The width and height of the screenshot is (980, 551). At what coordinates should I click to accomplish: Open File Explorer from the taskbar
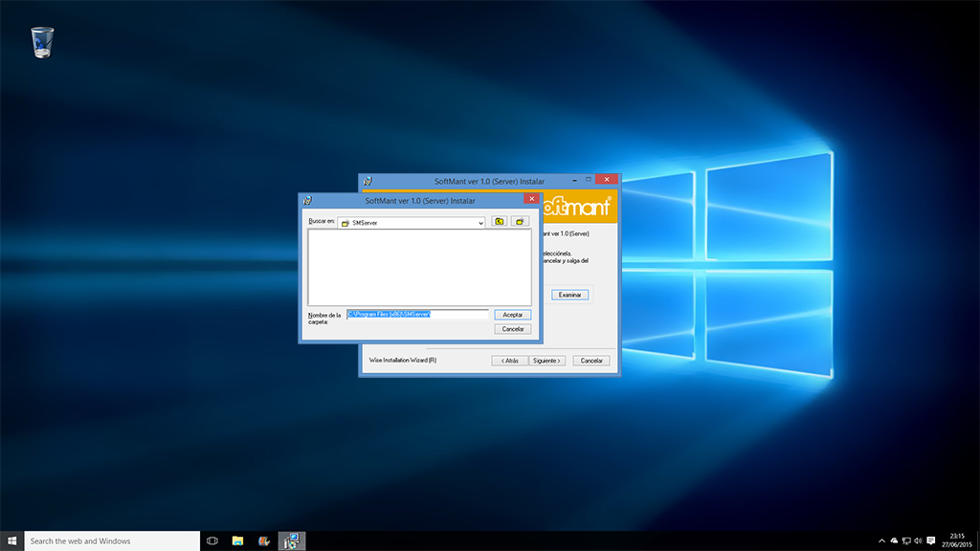pos(237,540)
